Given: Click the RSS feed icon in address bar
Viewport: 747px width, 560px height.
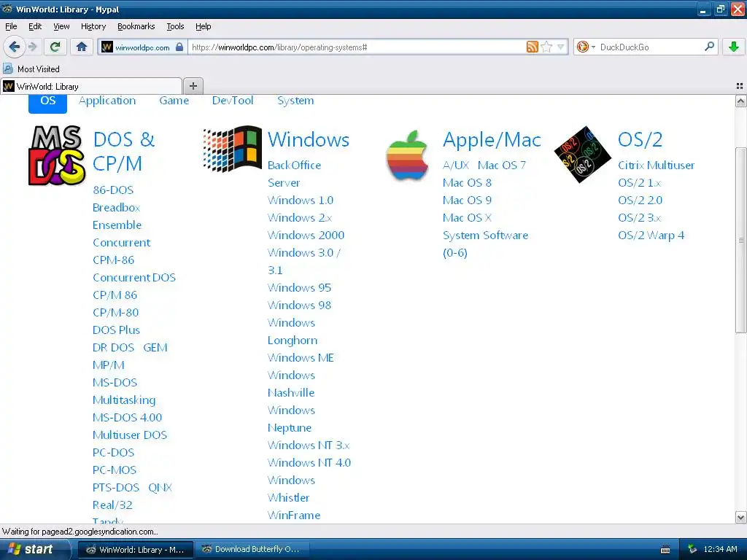Looking at the screenshot, I should click(532, 47).
